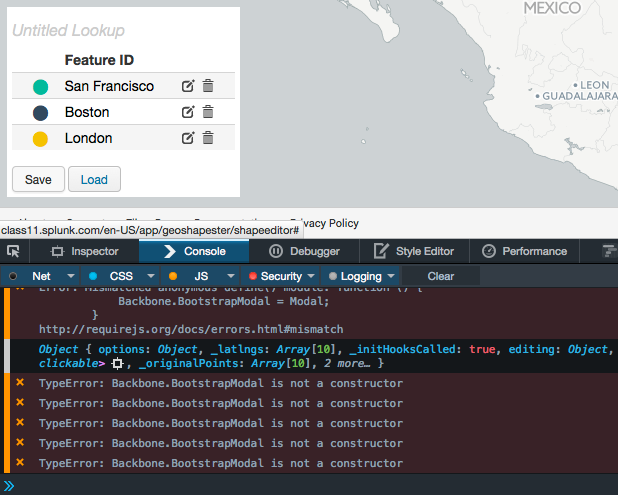
Task: Open the Logging filter dropdown arrow
Action: [x=390, y=276]
